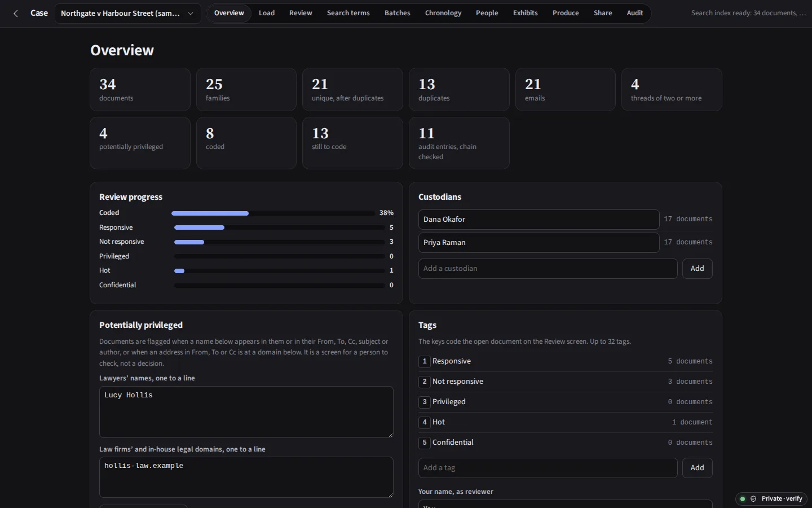Open the Exhibits tab

526,13
